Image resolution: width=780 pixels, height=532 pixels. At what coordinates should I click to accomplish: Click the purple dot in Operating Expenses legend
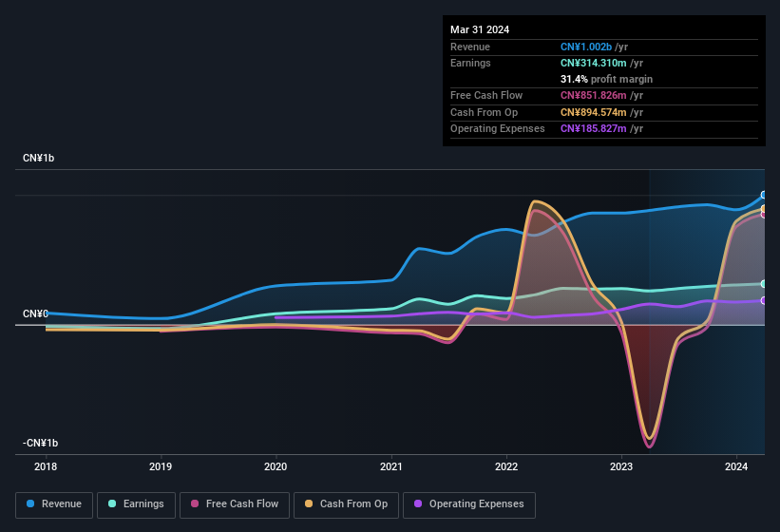(x=418, y=503)
